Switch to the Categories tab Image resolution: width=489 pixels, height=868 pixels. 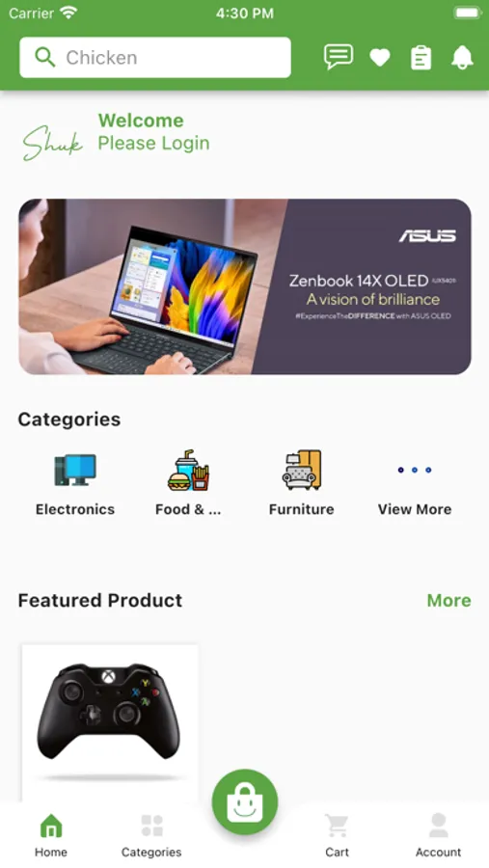[x=151, y=835]
